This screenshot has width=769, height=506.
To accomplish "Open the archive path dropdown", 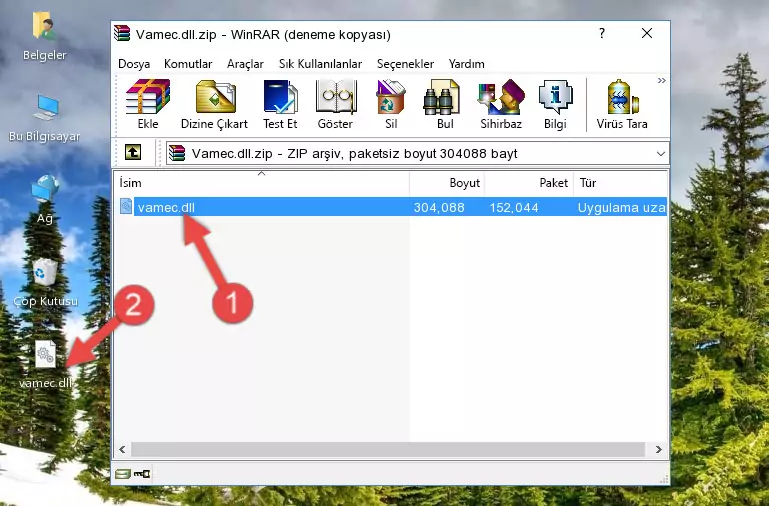I will tap(661, 154).
